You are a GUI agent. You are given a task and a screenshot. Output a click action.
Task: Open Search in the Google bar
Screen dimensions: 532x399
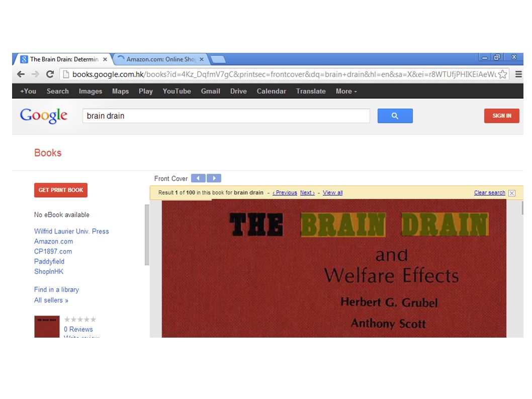58,91
